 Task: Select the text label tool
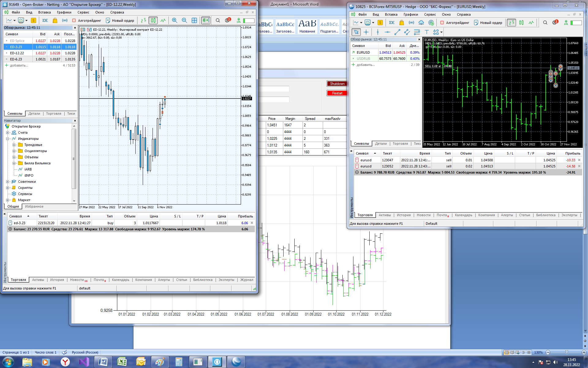pyautogui.click(x=427, y=32)
